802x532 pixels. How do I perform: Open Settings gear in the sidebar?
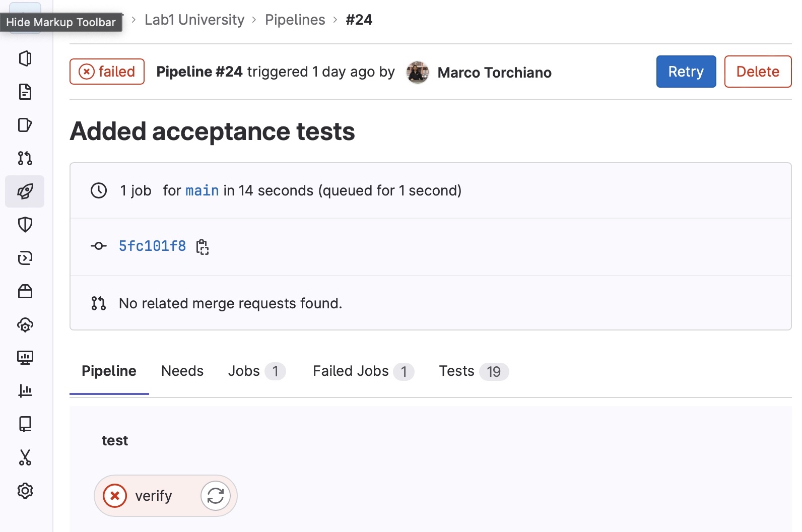25,491
